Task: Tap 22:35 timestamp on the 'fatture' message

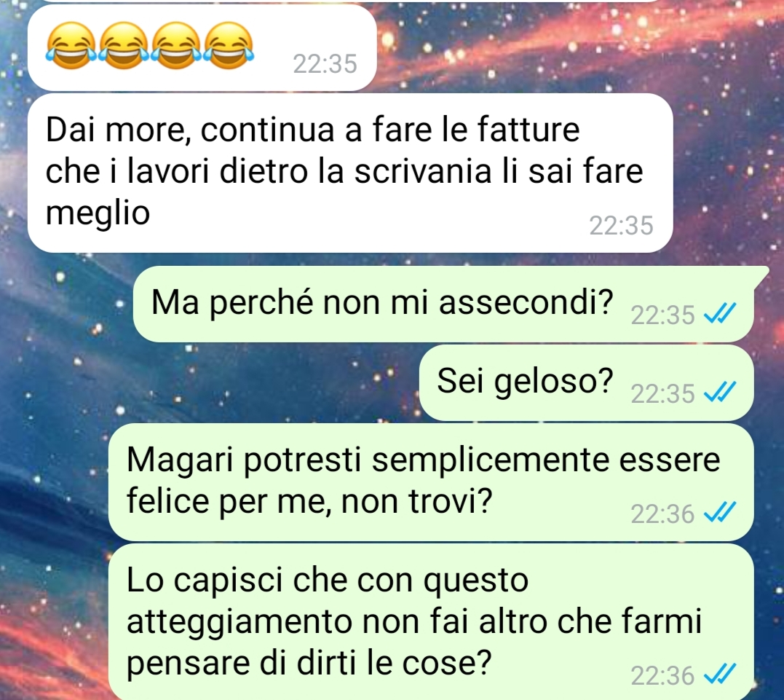Action: click(x=621, y=226)
